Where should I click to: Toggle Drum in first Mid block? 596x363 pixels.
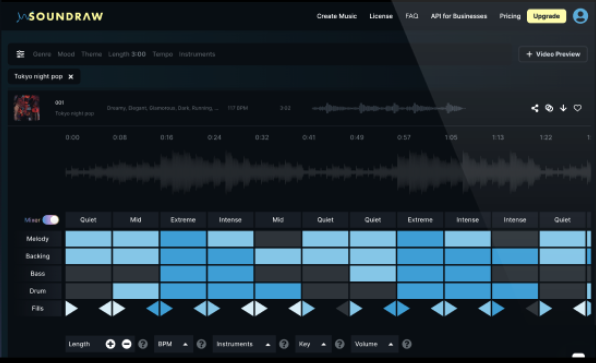point(136,291)
